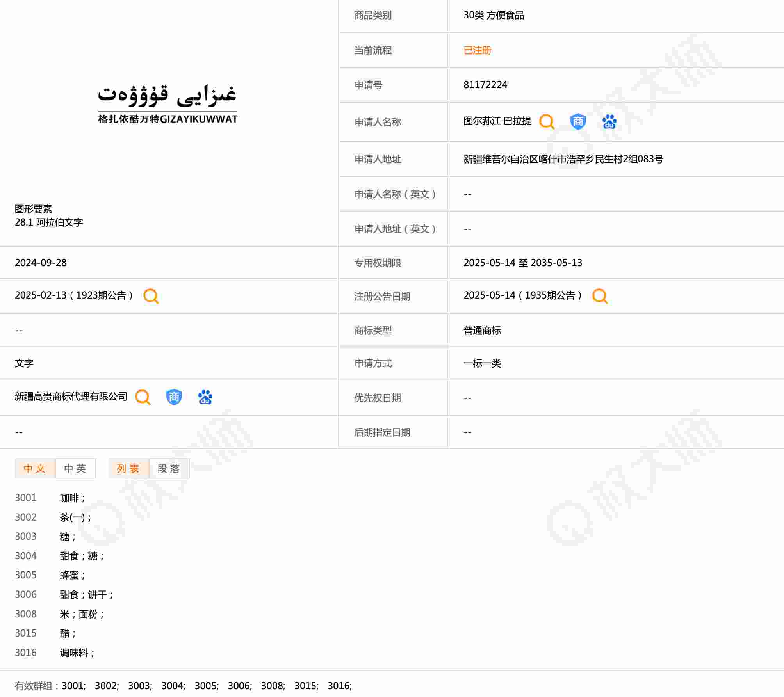The width and height of the screenshot is (784, 697).
Task: Click Baidu paw icon beside applicant name
Action: [609, 122]
